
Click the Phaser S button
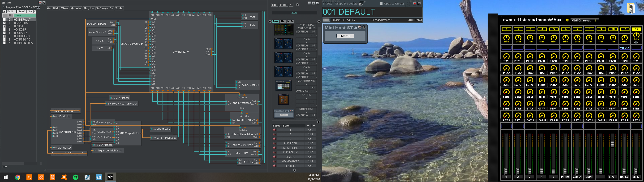click(x=345, y=36)
